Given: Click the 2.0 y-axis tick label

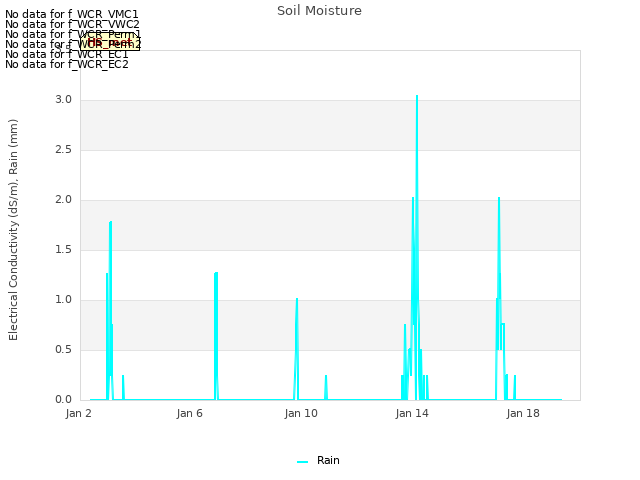Looking at the screenshot, I should pos(64,200).
